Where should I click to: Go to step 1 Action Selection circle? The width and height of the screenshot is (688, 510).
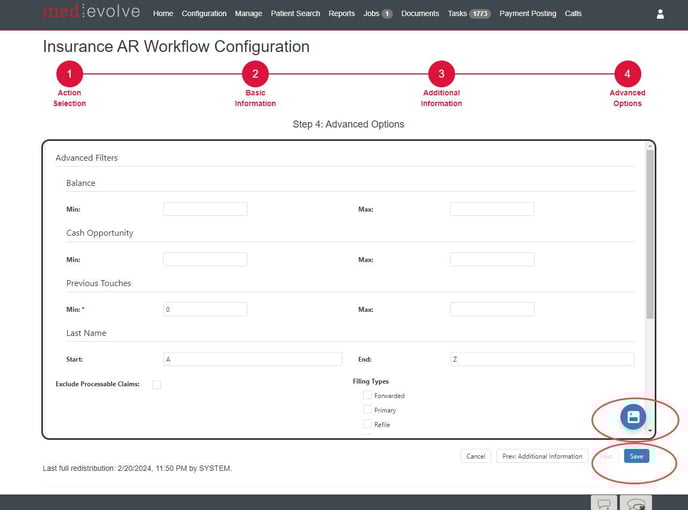point(69,74)
